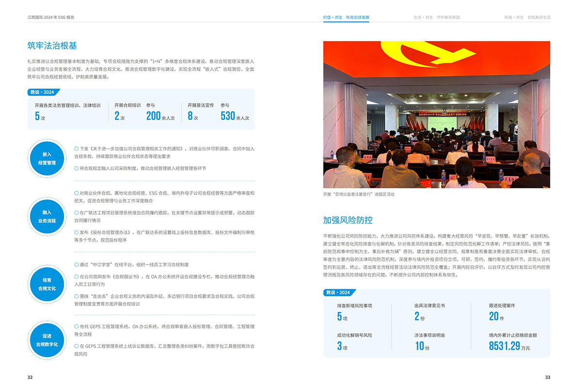Screen dimensions: 578x392
Task: Click the 8531.29 万元 loss recovery figure
Action: 509,345
